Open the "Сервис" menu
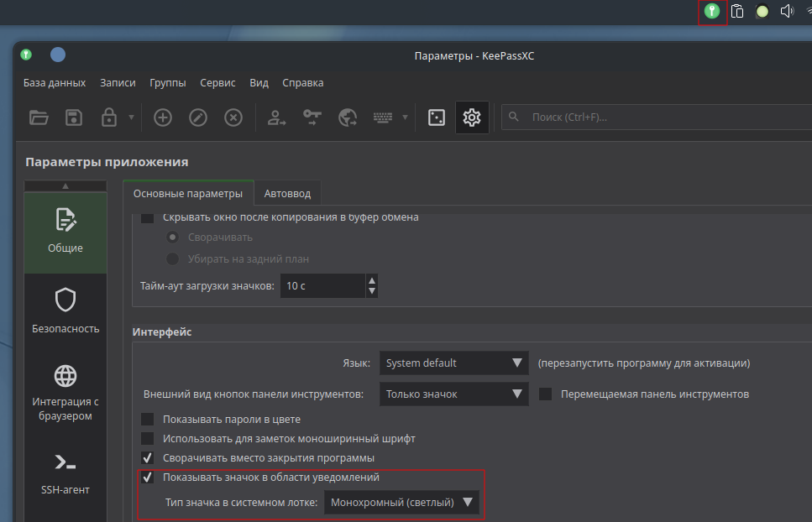812x522 pixels. 217,83
